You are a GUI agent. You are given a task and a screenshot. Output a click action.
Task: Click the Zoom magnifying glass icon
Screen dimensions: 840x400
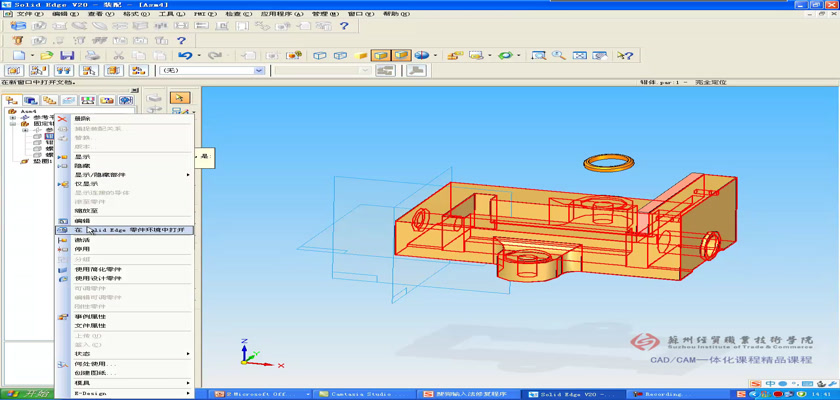point(559,55)
